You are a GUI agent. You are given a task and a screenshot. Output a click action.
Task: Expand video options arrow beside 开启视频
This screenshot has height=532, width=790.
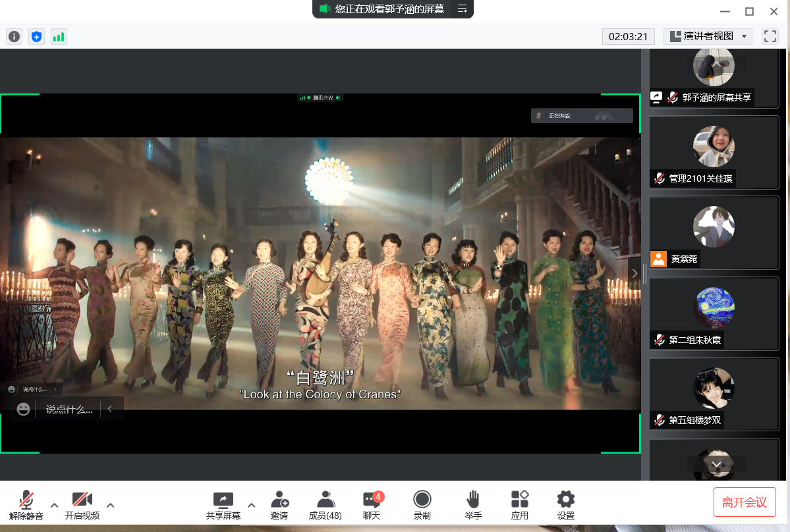[111, 505]
